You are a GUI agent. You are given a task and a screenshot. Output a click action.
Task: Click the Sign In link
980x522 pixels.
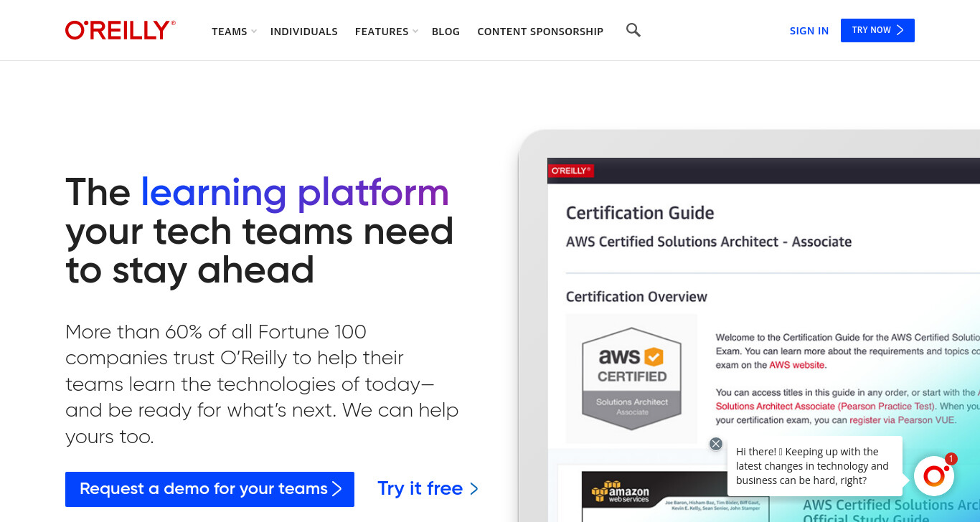coord(809,31)
